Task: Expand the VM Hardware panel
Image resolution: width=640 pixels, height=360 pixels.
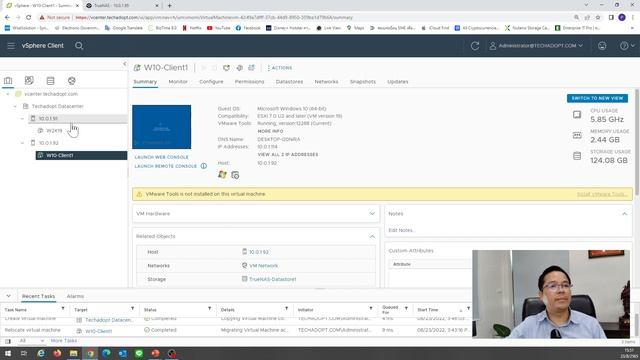Action: [x=372, y=213]
